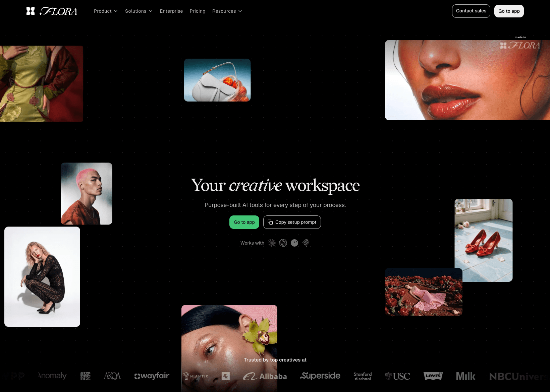550x392 pixels.
Task: Open the Pricing page
Action: point(198,11)
